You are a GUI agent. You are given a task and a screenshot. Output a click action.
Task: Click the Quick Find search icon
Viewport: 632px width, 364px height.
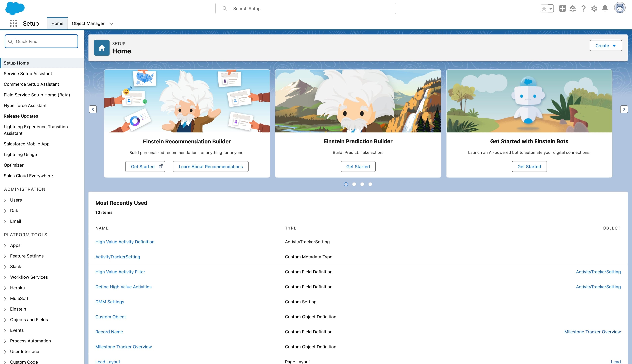(10, 41)
